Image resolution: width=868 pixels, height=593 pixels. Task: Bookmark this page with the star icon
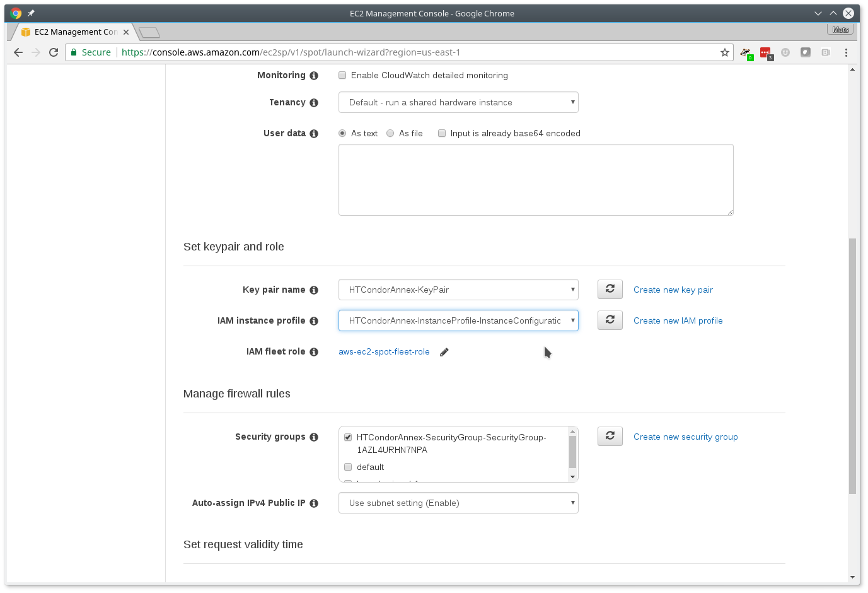point(725,52)
